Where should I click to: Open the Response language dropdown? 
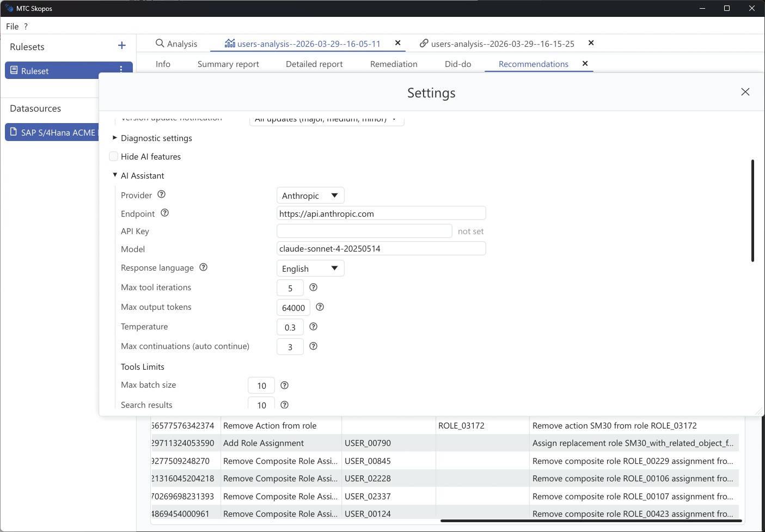tap(310, 268)
